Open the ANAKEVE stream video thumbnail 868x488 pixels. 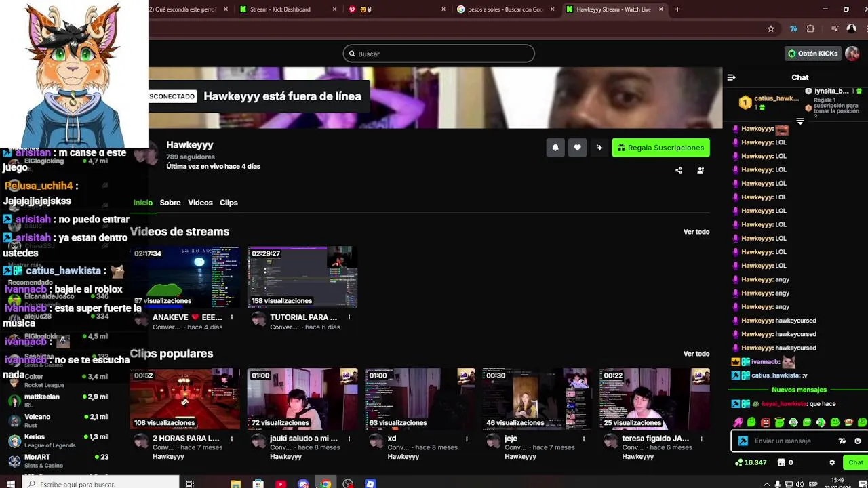(x=185, y=277)
